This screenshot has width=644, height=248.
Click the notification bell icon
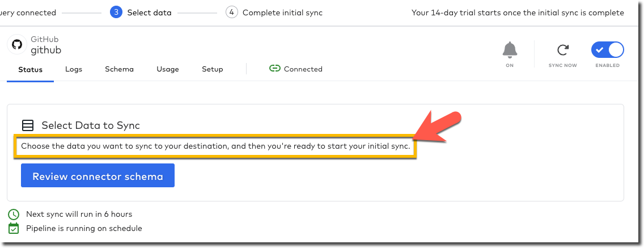point(510,50)
